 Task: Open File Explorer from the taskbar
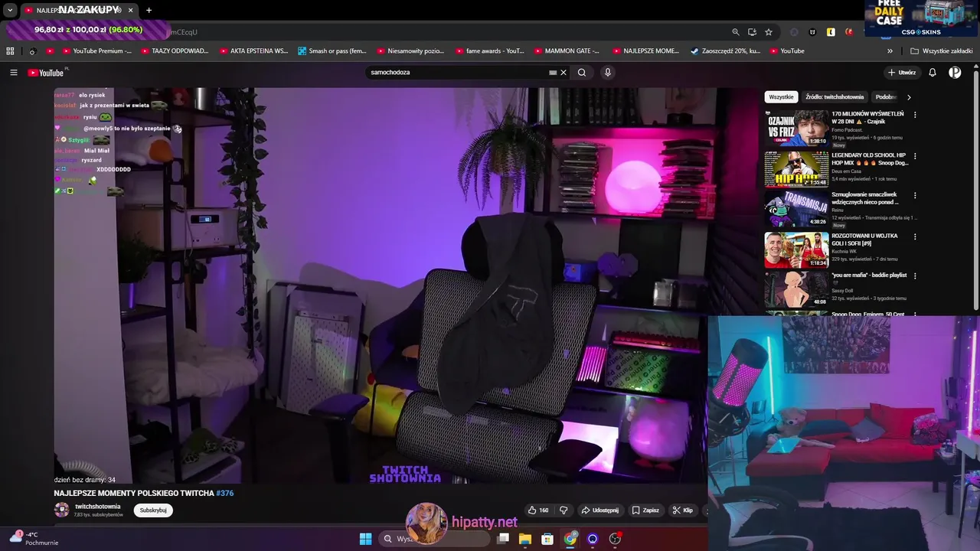tap(525, 539)
